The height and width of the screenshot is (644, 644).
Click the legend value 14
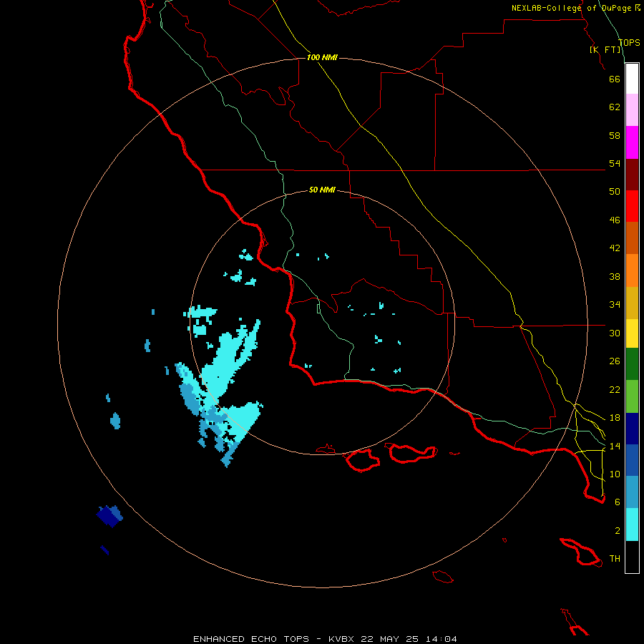[x=615, y=446]
